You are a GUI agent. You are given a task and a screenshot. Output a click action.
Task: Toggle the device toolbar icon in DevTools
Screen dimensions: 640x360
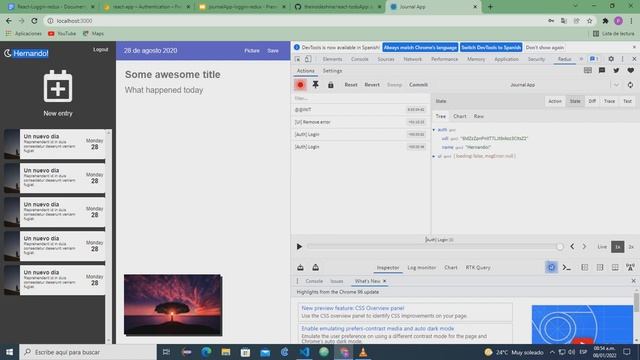(308, 59)
